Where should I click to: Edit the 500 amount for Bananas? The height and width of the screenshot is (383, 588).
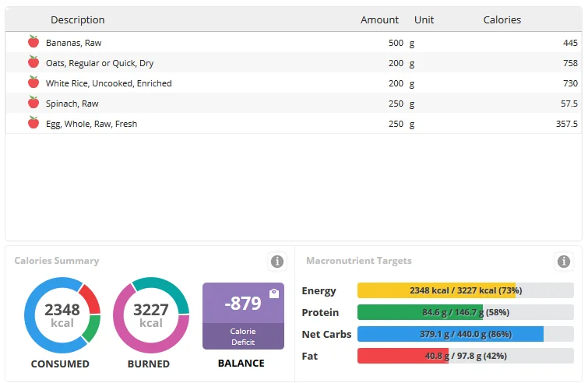coord(396,43)
